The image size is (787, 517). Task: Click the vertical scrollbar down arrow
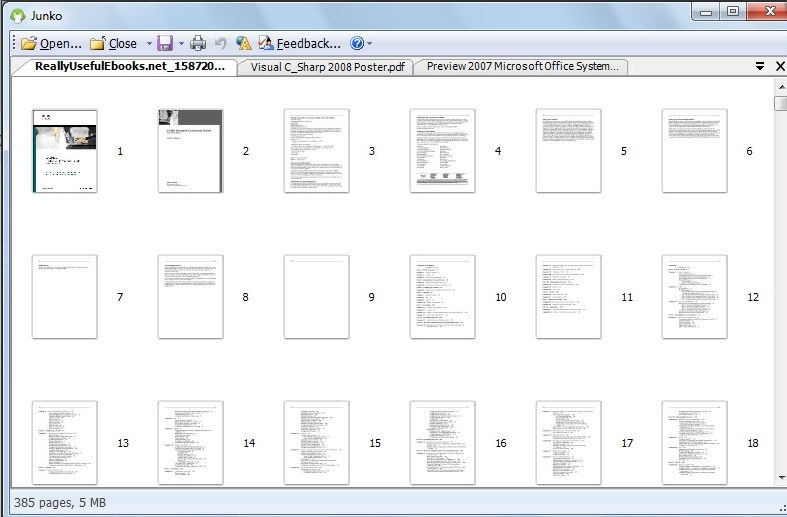point(782,478)
